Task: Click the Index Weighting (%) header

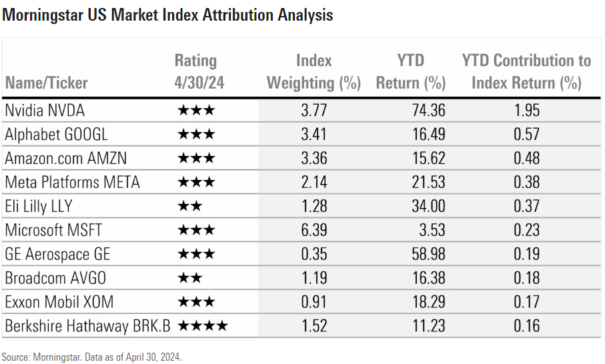Action: tap(314, 72)
